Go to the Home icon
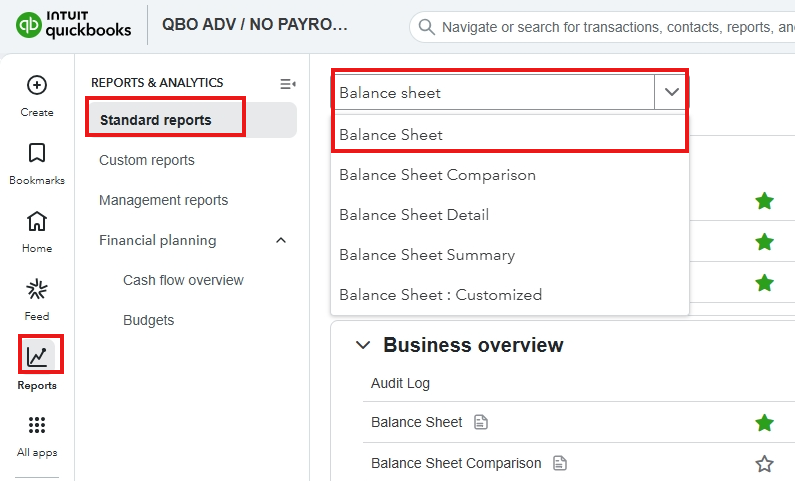The height and width of the screenshot is (481, 795). coord(37,222)
